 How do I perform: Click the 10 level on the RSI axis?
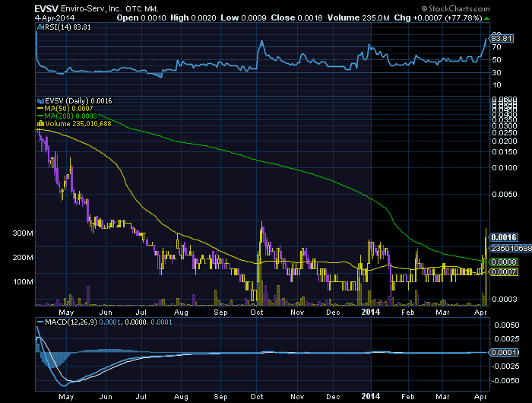[x=496, y=85]
